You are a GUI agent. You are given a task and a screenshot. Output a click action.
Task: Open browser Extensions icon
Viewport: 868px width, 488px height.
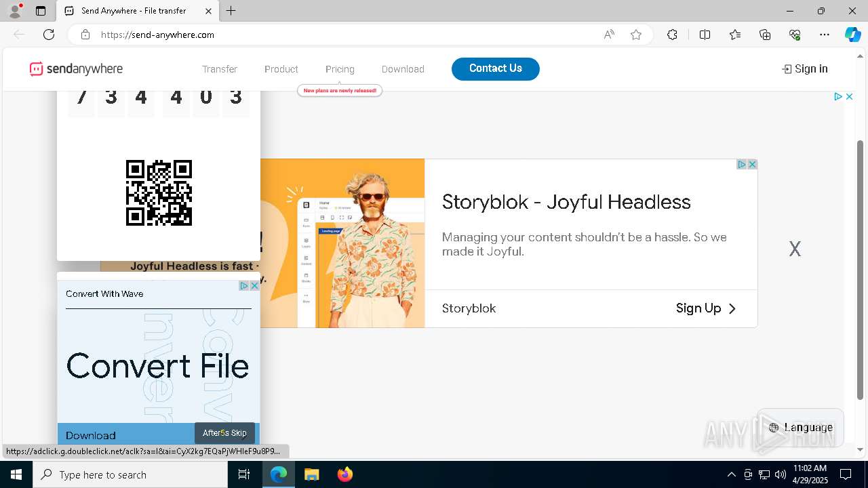point(672,35)
